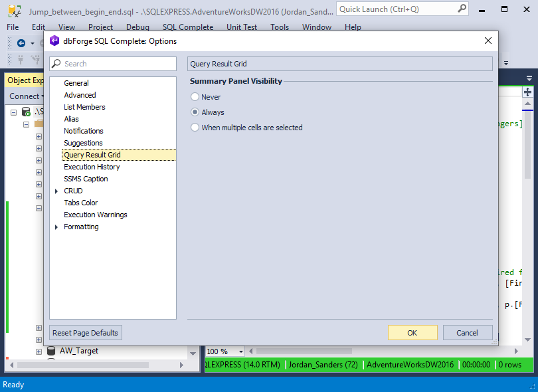Open the Navigate Backward history dropdown arrow

click(x=33, y=43)
